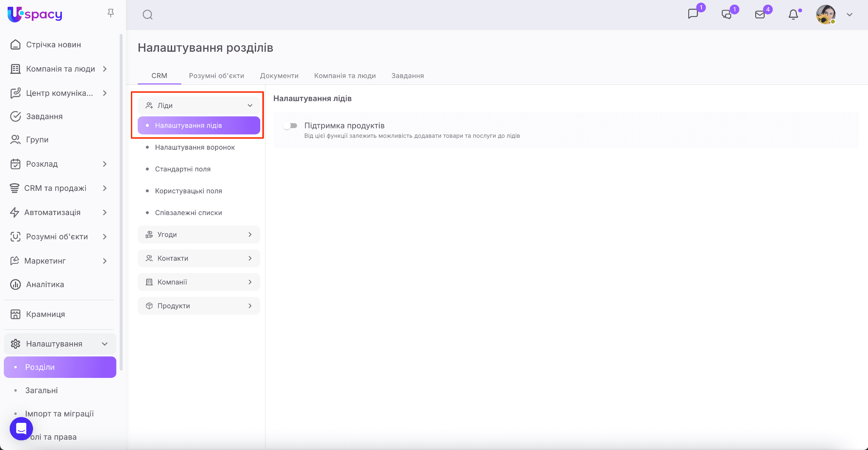Open the chat messages icon
Viewport: 868px width, 450px height.
[x=693, y=14]
